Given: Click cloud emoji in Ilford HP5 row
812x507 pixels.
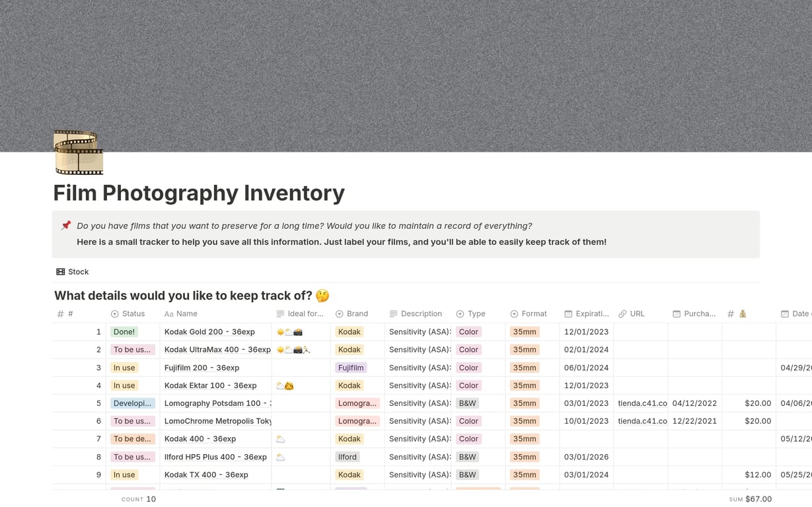Looking at the screenshot, I should [x=281, y=457].
